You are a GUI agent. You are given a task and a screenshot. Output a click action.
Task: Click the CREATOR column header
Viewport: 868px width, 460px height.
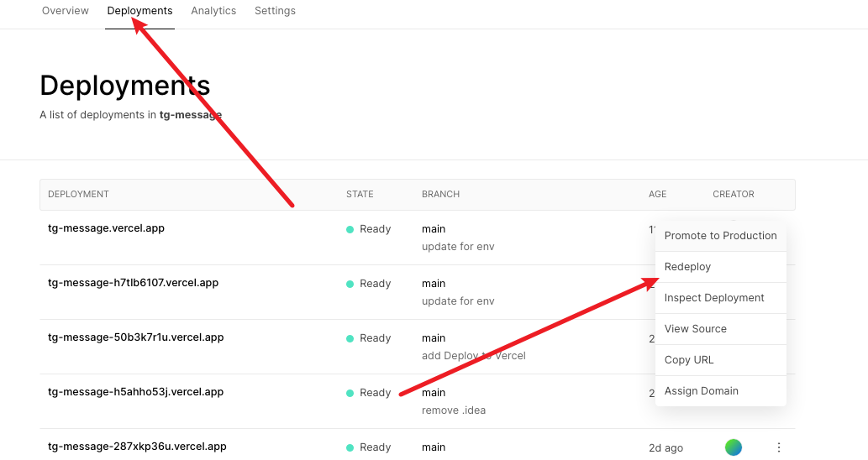tap(734, 194)
